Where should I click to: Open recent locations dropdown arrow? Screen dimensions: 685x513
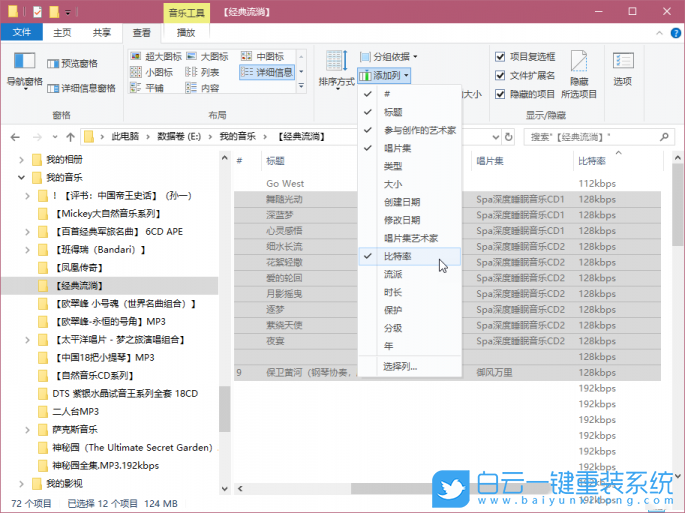55,137
